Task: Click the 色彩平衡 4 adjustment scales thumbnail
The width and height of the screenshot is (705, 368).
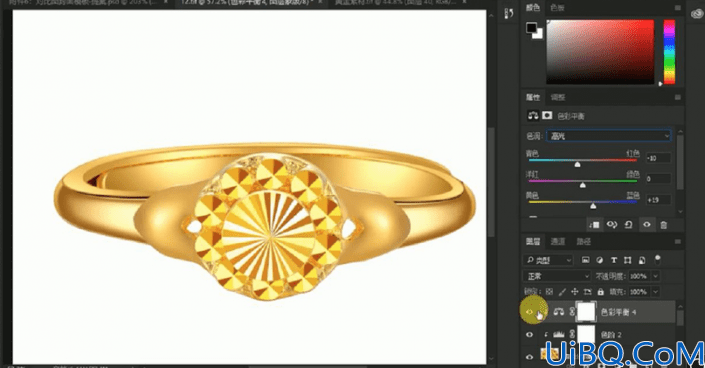Action: [558, 311]
